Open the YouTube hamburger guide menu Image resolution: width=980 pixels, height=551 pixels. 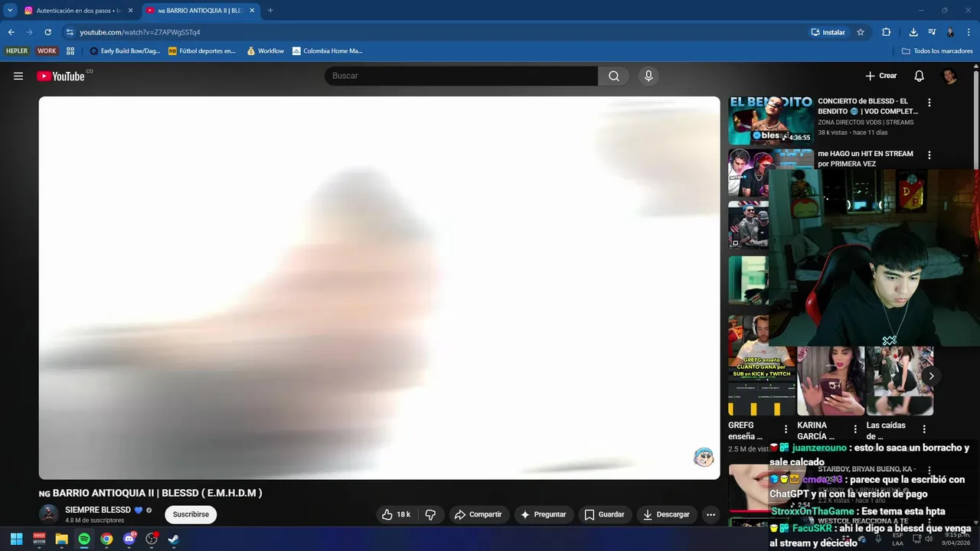[18, 76]
